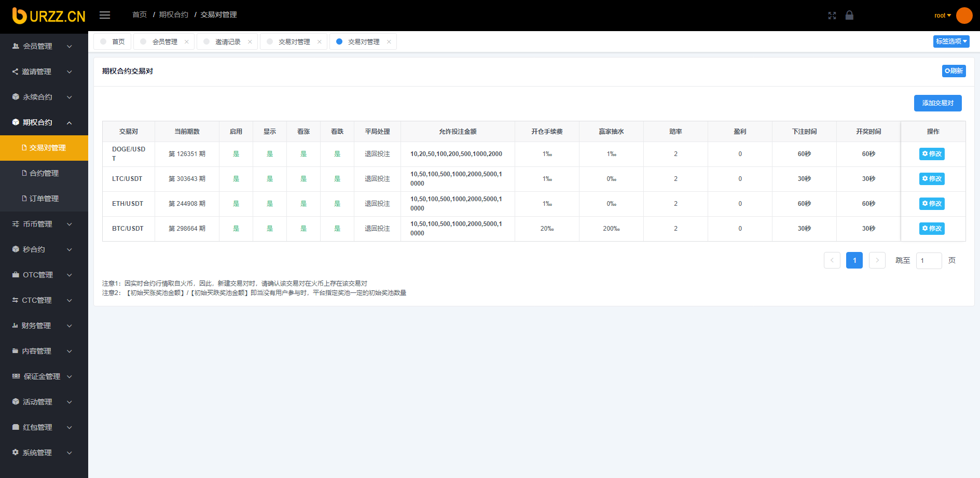
Task: Close the 邀请记录 tab
Action: (x=250, y=42)
